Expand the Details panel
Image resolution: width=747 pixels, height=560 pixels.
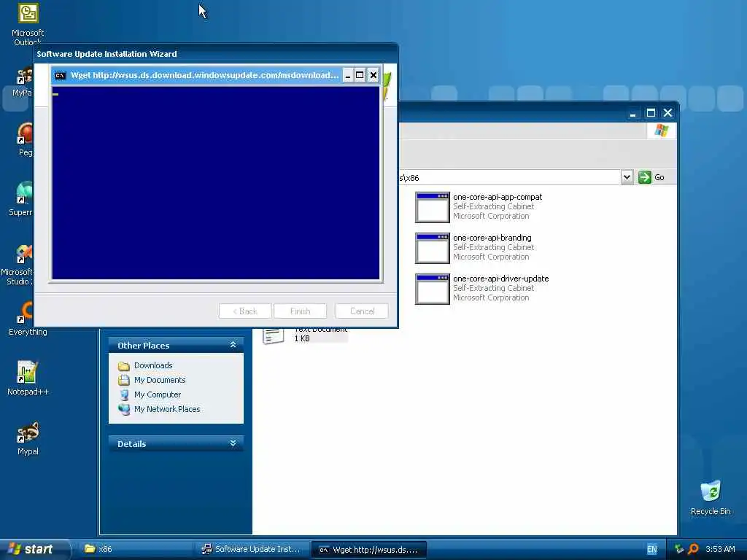(x=233, y=443)
